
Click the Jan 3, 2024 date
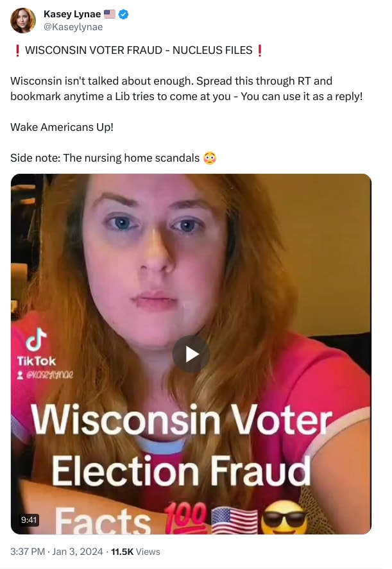click(x=78, y=552)
